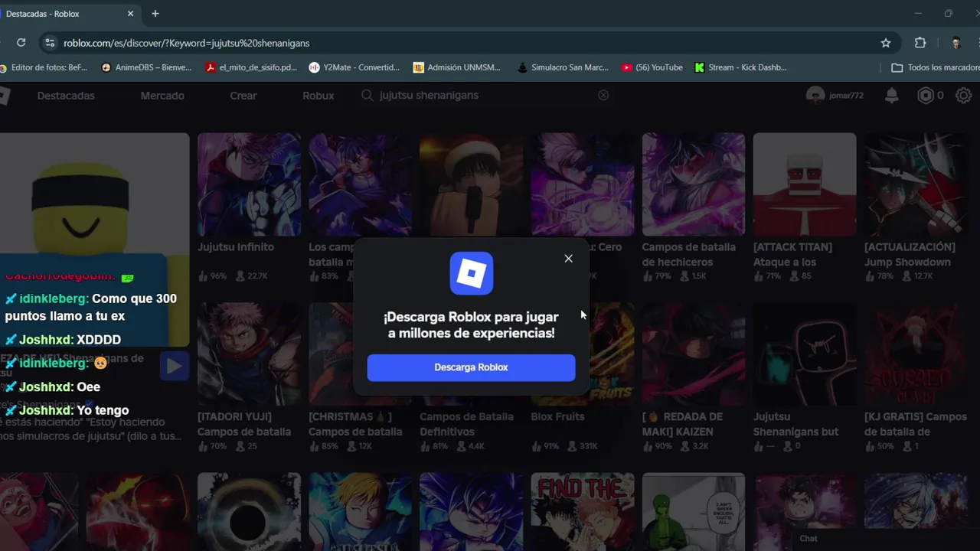Open the [ITADORI YUJI] Campos de batalla thumbnail
The height and width of the screenshot is (551, 980).
point(249,354)
